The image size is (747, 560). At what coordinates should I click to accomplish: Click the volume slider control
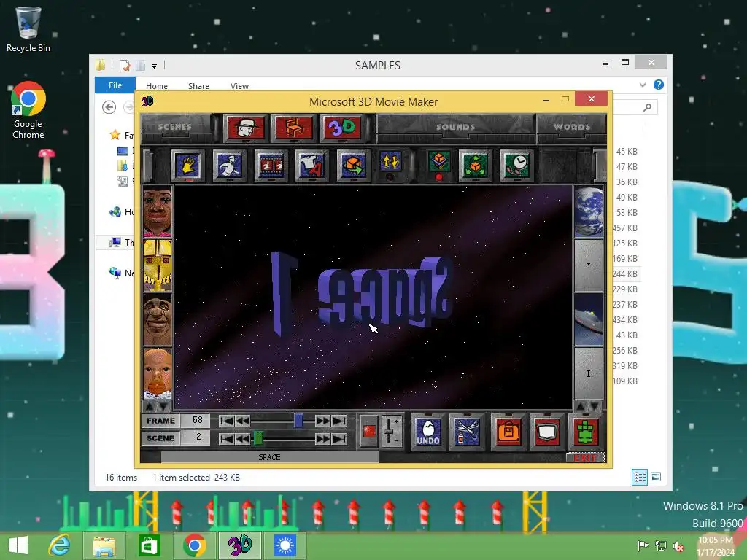(x=392, y=432)
